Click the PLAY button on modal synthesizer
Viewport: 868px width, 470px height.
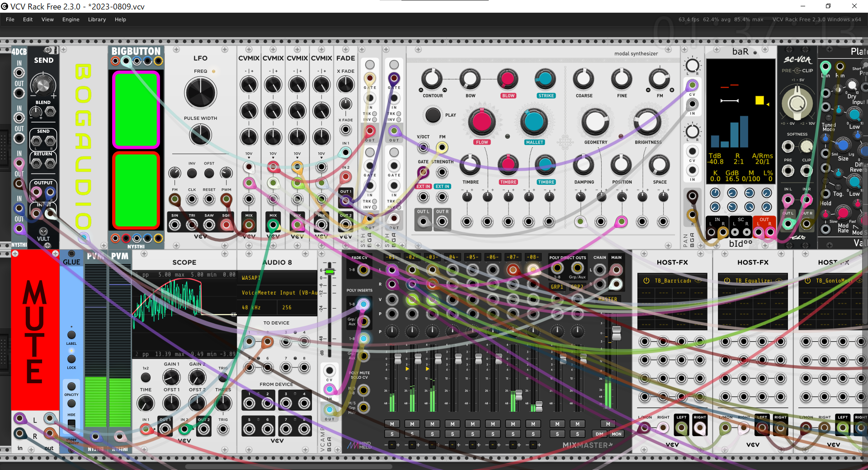pos(433,115)
